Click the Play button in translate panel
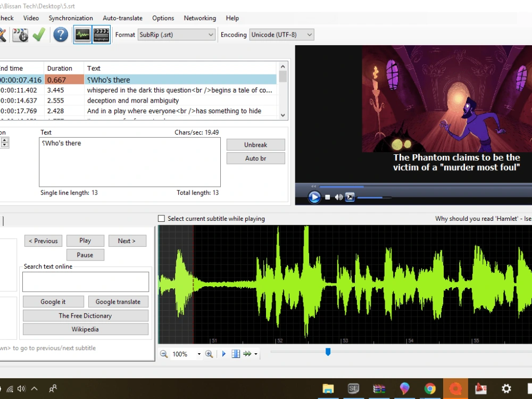Viewport: 532px width, 399px height. click(85, 240)
